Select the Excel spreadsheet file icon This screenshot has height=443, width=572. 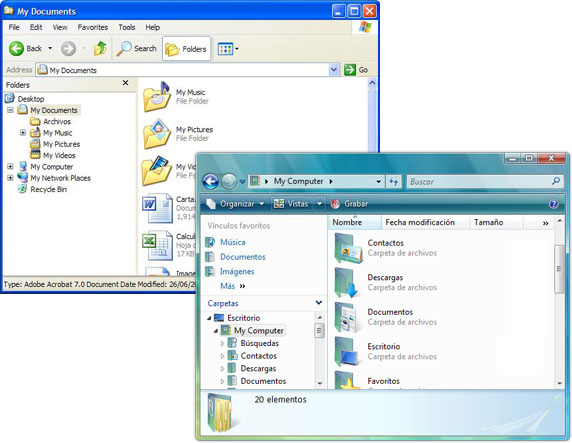pos(158,245)
